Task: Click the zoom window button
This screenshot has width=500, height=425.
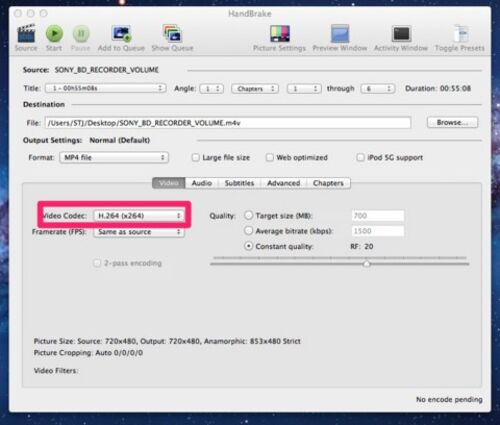Action: pos(43,13)
